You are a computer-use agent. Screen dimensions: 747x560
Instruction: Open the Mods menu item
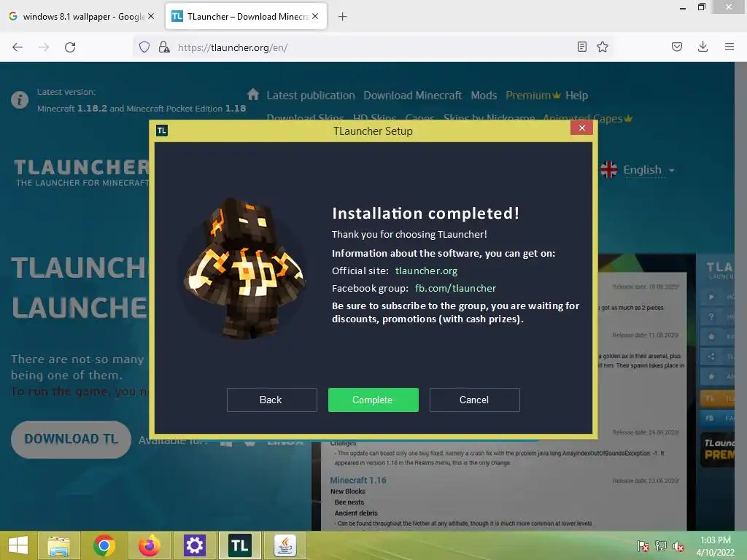(484, 96)
